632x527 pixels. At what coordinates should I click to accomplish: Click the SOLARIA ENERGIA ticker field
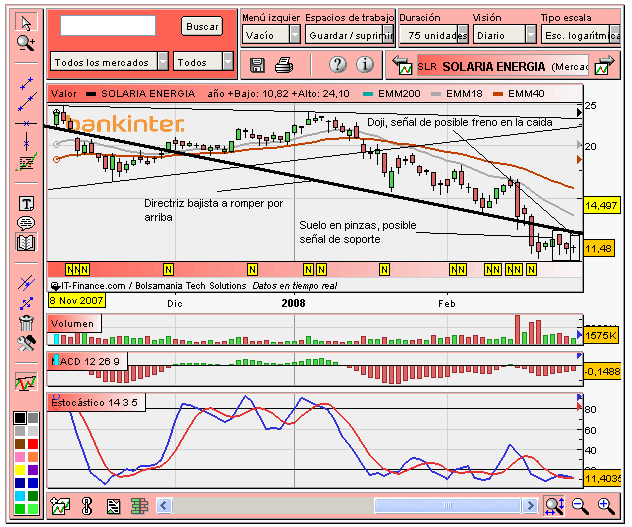coord(503,66)
